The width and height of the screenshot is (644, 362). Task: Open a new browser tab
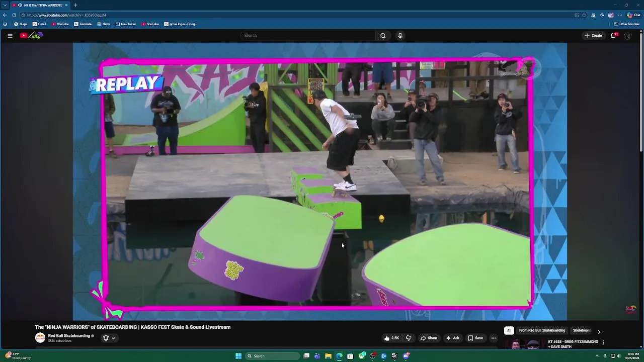(75, 5)
